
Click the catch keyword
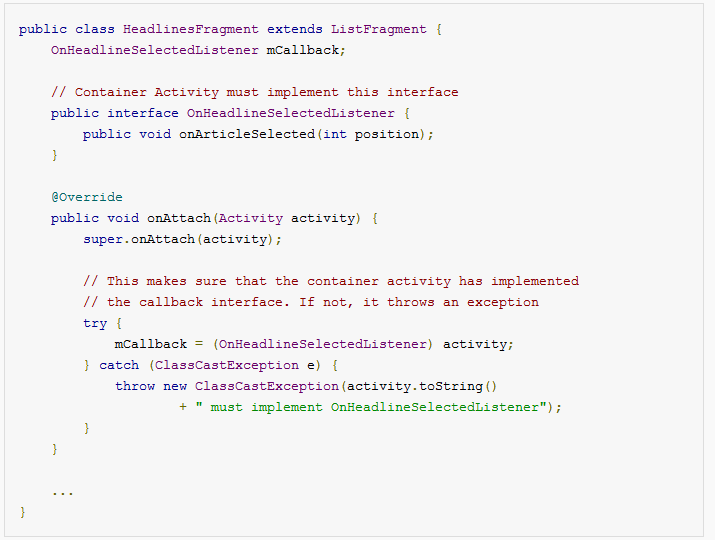pyautogui.click(x=119, y=365)
